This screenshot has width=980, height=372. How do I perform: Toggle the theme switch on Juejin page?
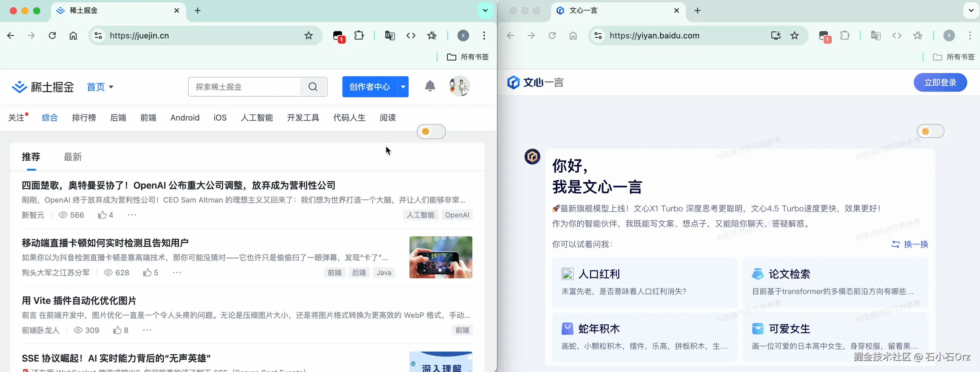click(x=431, y=131)
